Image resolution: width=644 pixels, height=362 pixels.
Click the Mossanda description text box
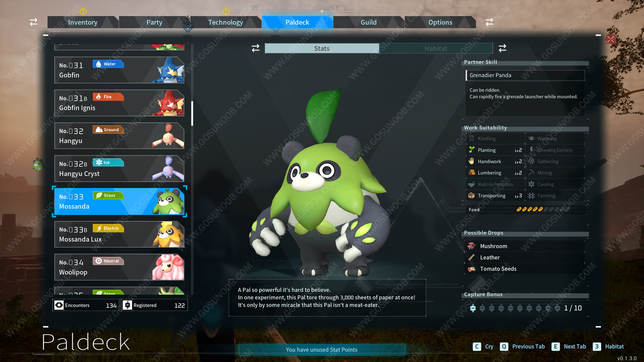point(327,298)
